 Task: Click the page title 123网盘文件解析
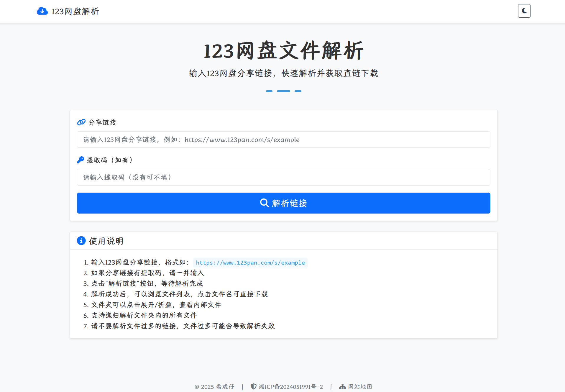(x=283, y=50)
